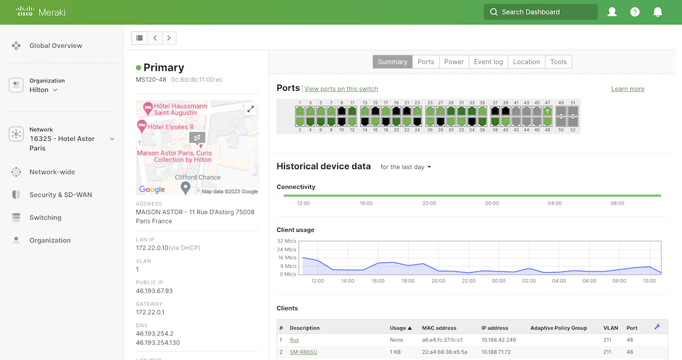Open Organization menu item at sidebar bottom

coord(50,240)
